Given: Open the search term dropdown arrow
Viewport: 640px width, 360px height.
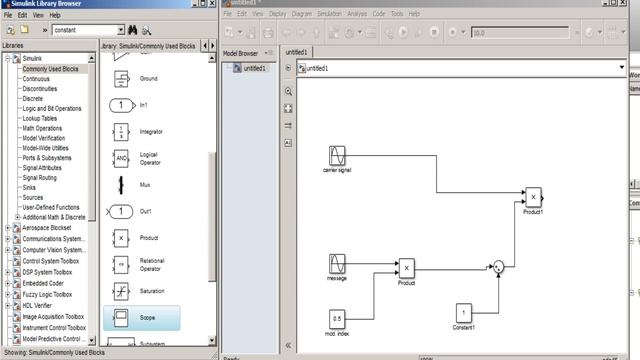Looking at the screenshot, I should pos(121,30).
